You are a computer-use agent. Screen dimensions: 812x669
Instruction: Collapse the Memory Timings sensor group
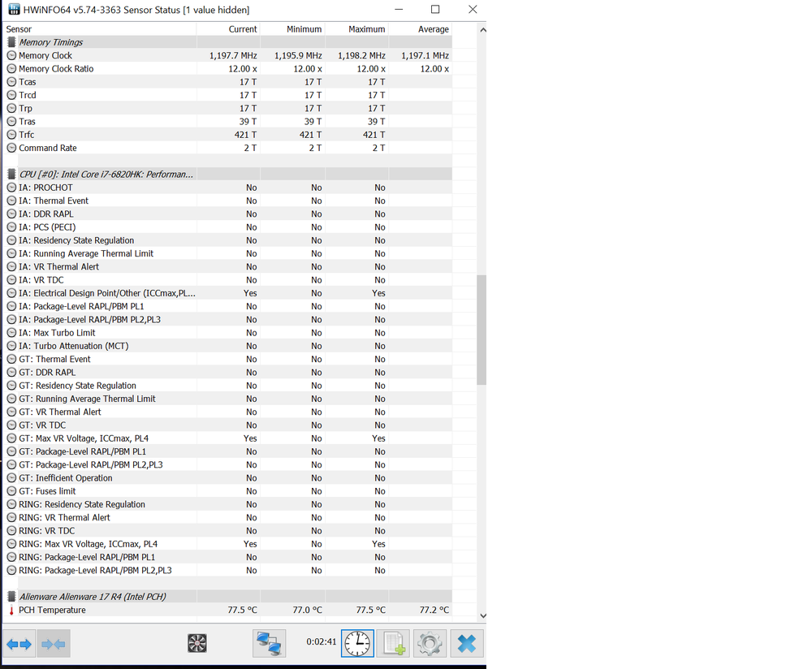[x=11, y=42]
